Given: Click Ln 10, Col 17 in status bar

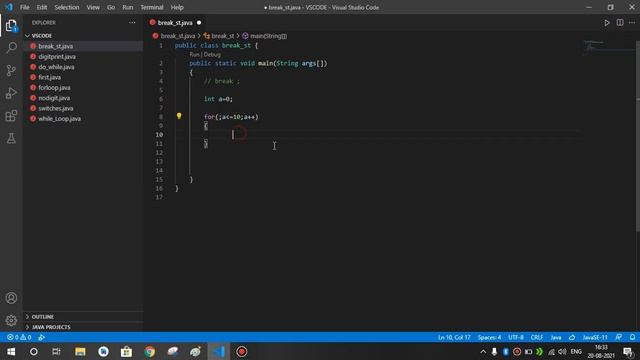Looking at the screenshot, I should (x=454, y=338).
